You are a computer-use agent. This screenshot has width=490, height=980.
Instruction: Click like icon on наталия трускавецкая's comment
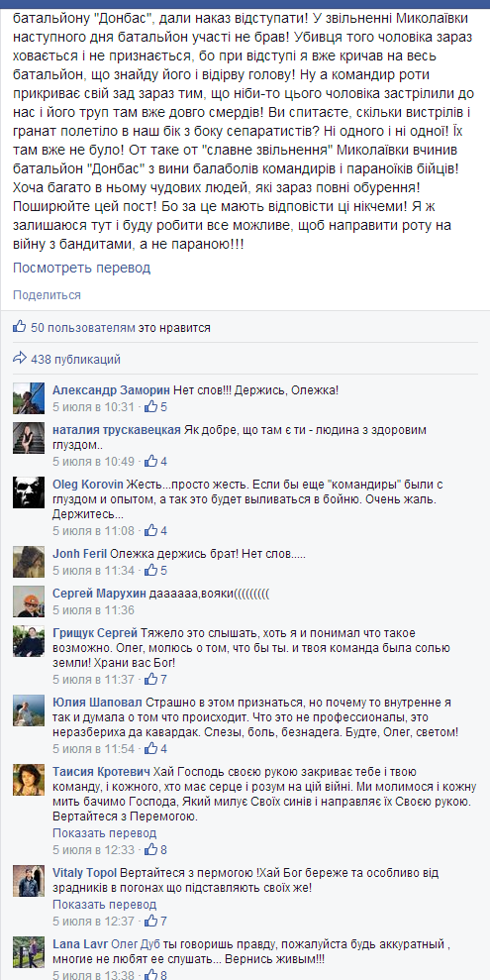[x=150, y=461]
